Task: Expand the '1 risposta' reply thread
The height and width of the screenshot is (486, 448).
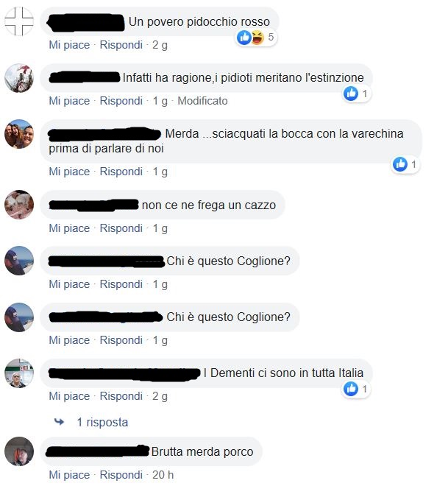Action: point(102,422)
